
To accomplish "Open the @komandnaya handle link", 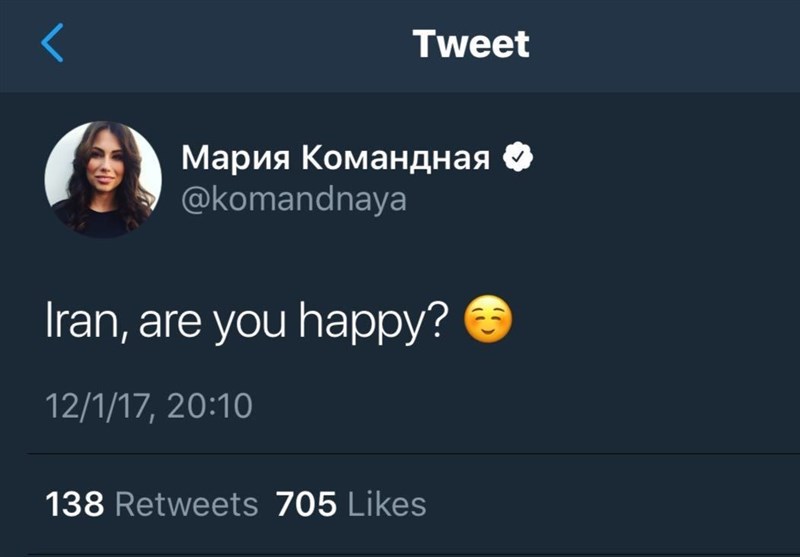I will tap(294, 199).
